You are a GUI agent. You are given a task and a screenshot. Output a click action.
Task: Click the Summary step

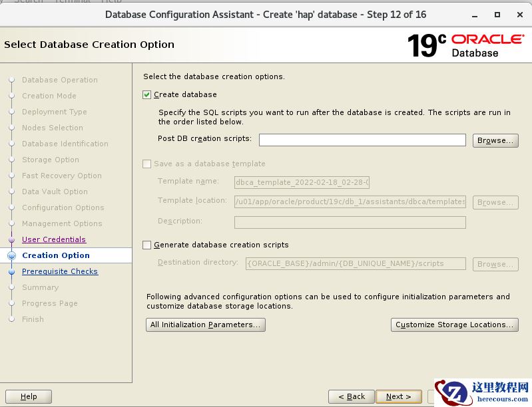click(41, 287)
